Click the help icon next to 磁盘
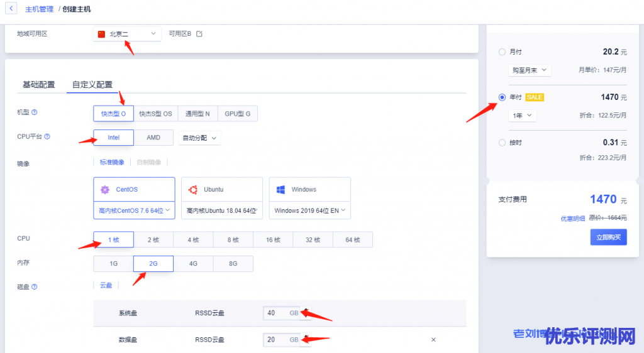644x353 pixels. click(x=35, y=286)
